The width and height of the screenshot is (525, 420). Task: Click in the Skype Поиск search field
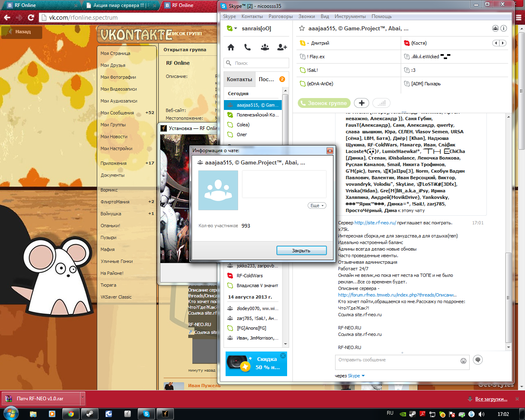[x=256, y=63]
